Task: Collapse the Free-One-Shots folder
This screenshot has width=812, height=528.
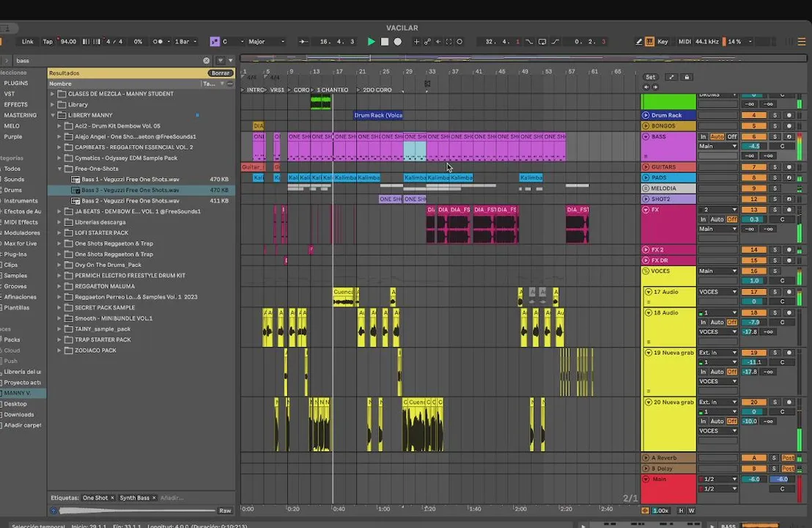Action: [x=59, y=169]
